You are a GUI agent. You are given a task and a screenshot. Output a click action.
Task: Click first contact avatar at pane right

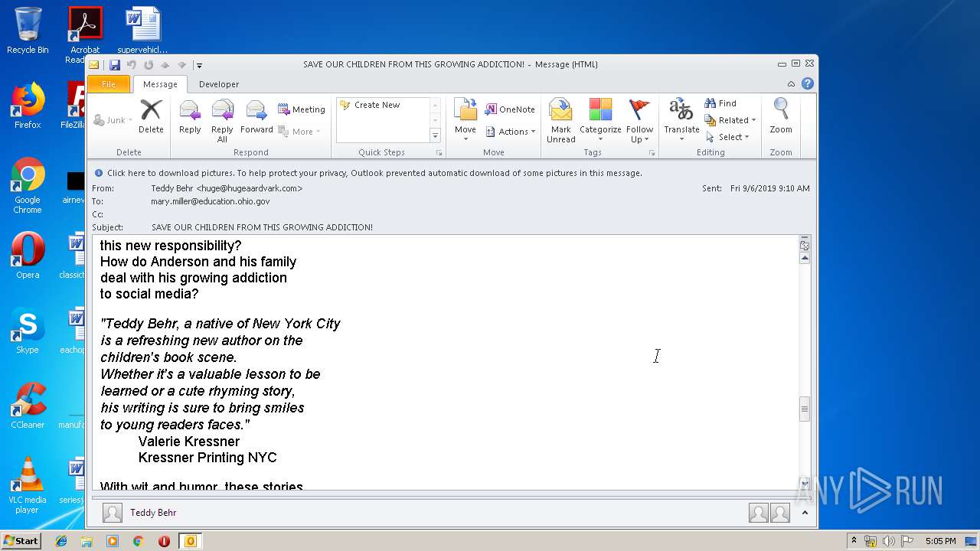(758, 513)
